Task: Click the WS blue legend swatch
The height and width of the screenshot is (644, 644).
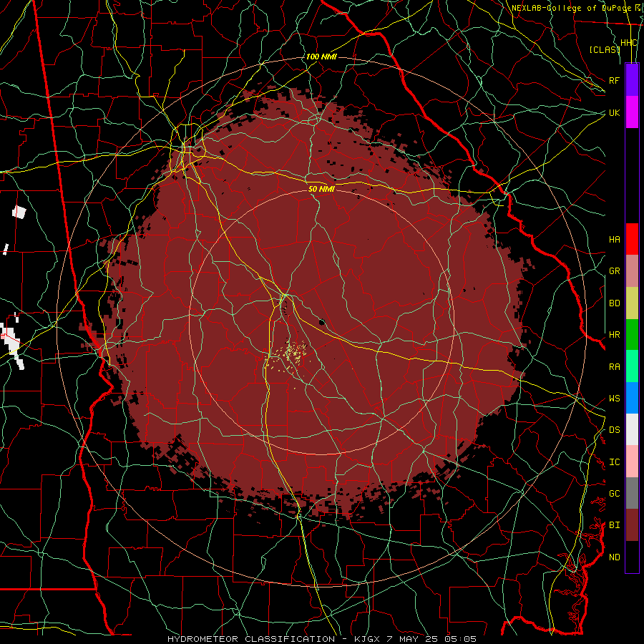Action: point(632,398)
